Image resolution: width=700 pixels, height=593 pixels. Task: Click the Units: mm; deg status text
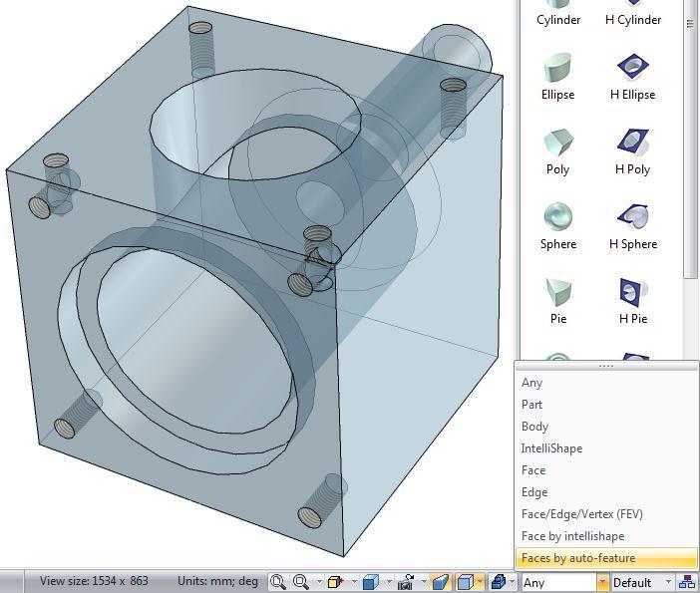tap(217, 581)
